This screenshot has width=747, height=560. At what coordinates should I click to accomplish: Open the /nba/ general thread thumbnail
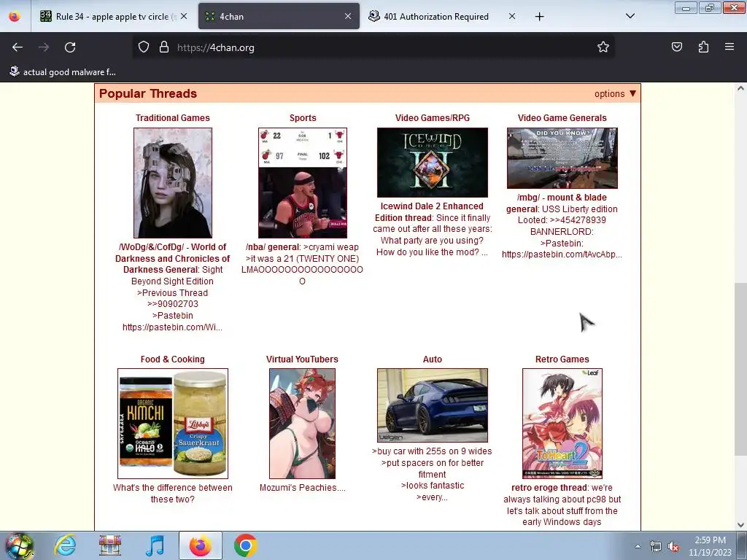(x=303, y=183)
